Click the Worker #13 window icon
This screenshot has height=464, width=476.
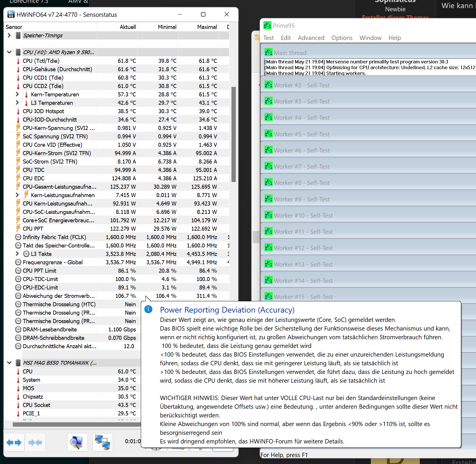(269, 264)
